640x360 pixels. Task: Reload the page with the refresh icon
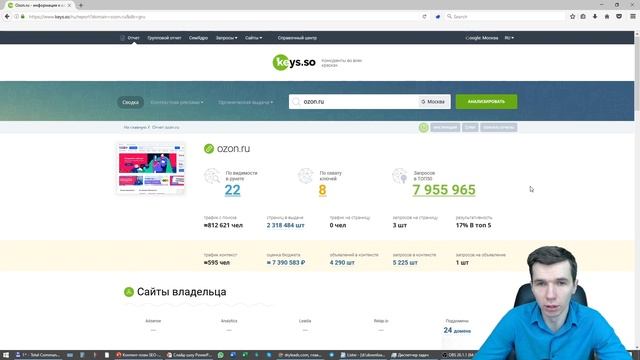click(x=424, y=17)
